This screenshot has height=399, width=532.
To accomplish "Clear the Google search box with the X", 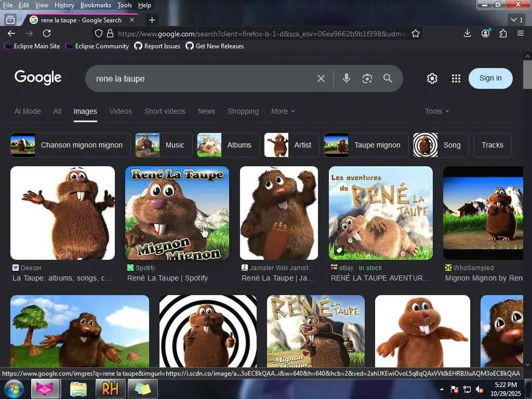I will coord(321,79).
